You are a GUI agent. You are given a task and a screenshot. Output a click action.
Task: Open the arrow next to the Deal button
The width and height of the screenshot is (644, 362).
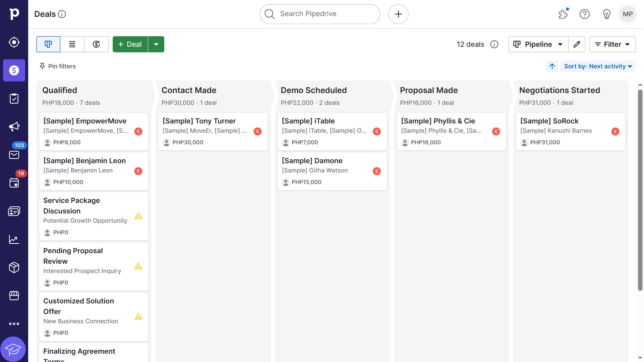156,44
